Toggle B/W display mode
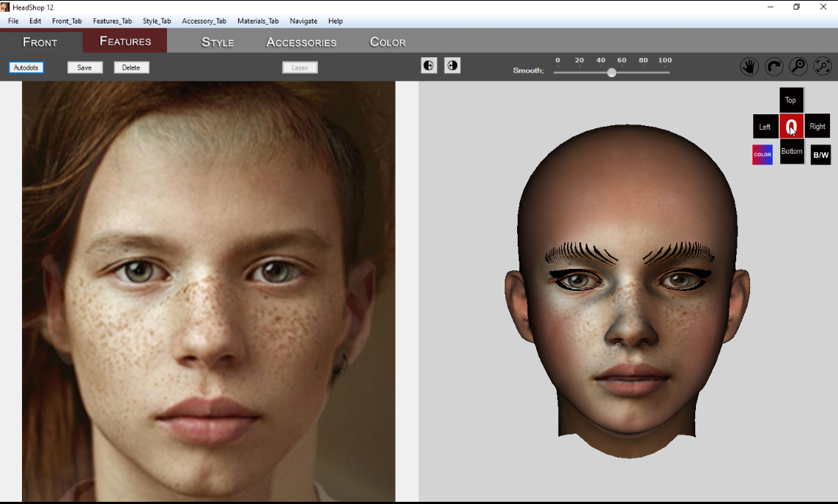The width and height of the screenshot is (838, 504). tap(821, 155)
